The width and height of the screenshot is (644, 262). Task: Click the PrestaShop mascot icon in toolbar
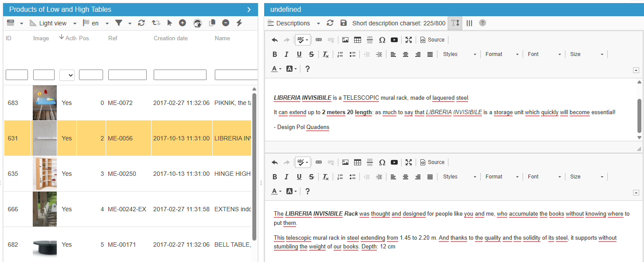(x=197, y=23)
